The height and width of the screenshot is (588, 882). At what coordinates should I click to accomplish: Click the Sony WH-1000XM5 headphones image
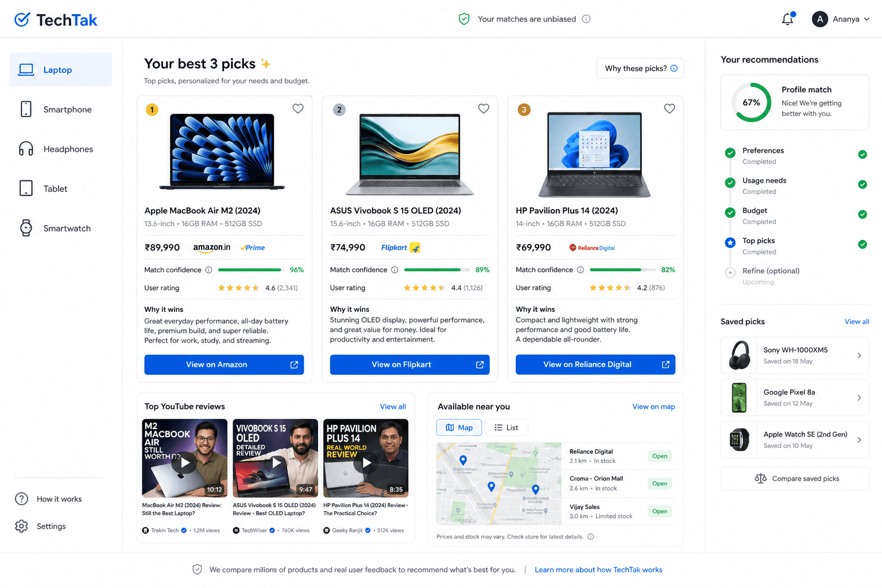(740, 355)
